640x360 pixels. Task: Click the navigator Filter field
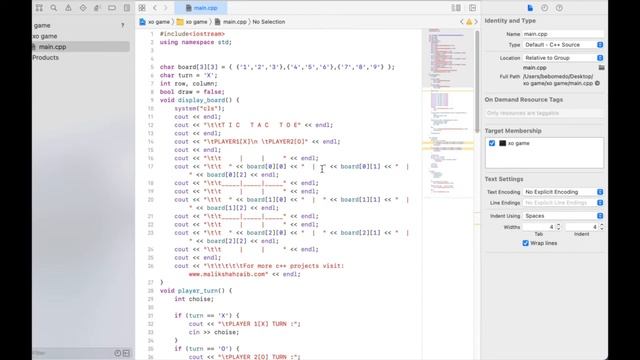click(73, 353)
